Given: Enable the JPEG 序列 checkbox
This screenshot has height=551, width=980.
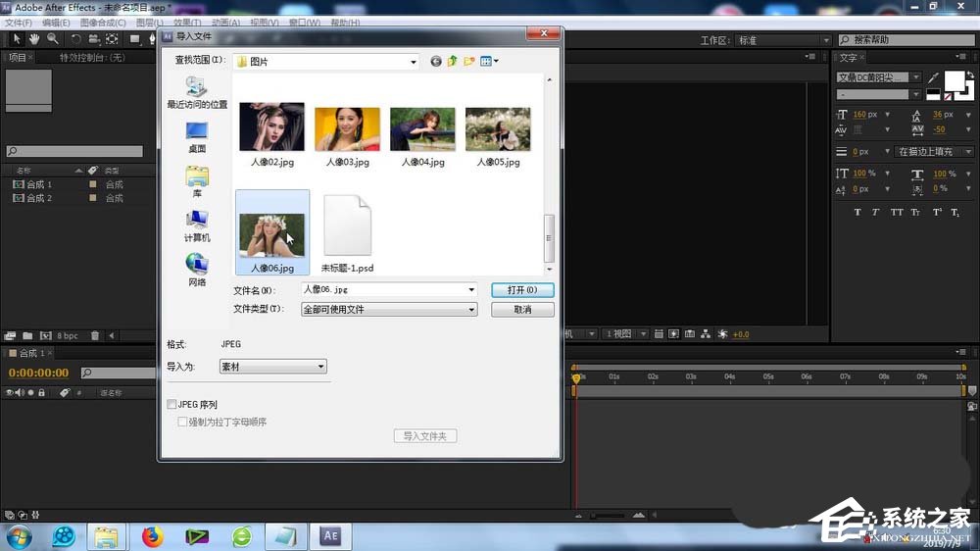Looking at the screenshot, I should (172, 404).
